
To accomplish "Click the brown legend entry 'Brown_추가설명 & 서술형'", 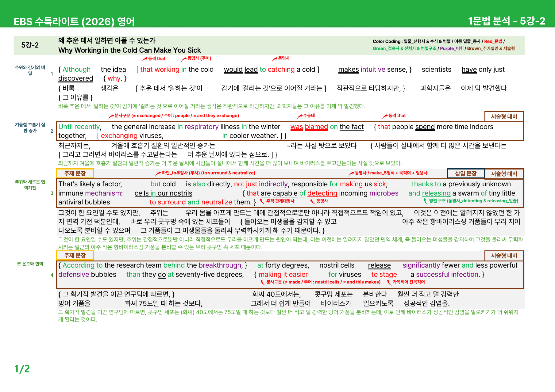I will [x=491, y=48].
